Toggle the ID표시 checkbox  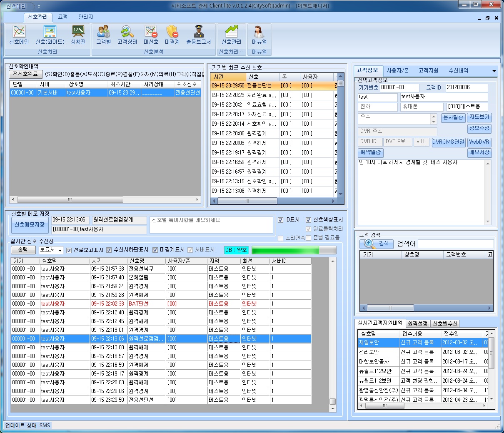coord(281,220)
